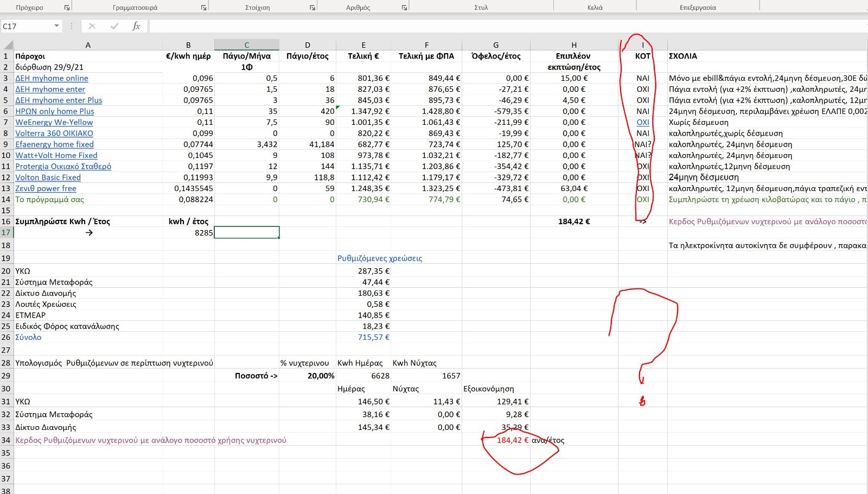This screenshot has width=868, height=494.
Task: Open the WeEnergy We-Yellow link
Action: (x=54, y=122)
